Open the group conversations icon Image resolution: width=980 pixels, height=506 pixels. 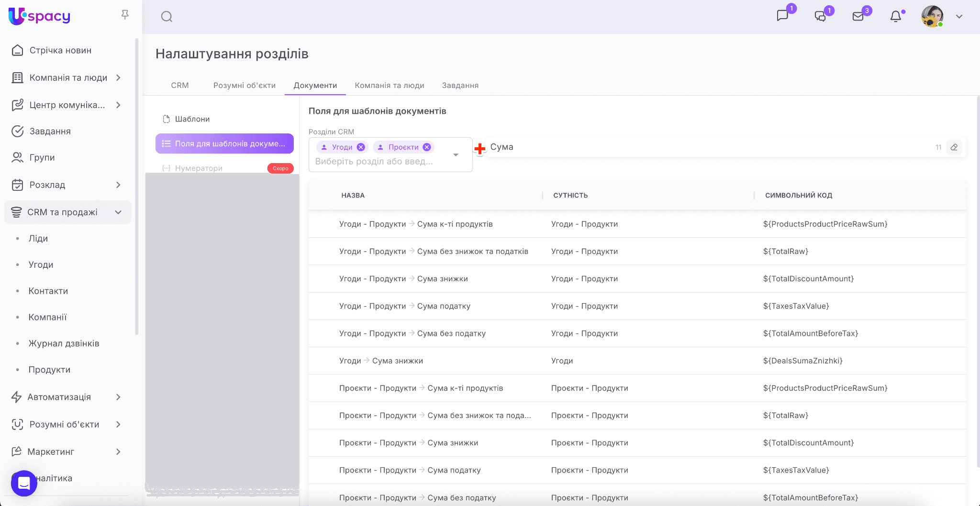point(820,16)
